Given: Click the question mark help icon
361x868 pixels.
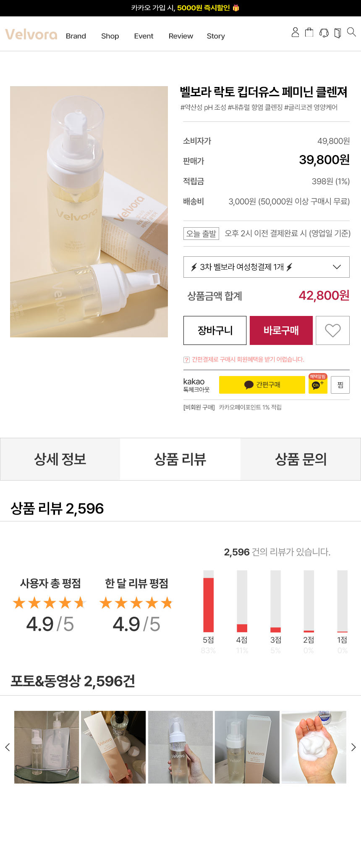Looking at the screenshot, I should pyautogui.click(x=186, y=360).
